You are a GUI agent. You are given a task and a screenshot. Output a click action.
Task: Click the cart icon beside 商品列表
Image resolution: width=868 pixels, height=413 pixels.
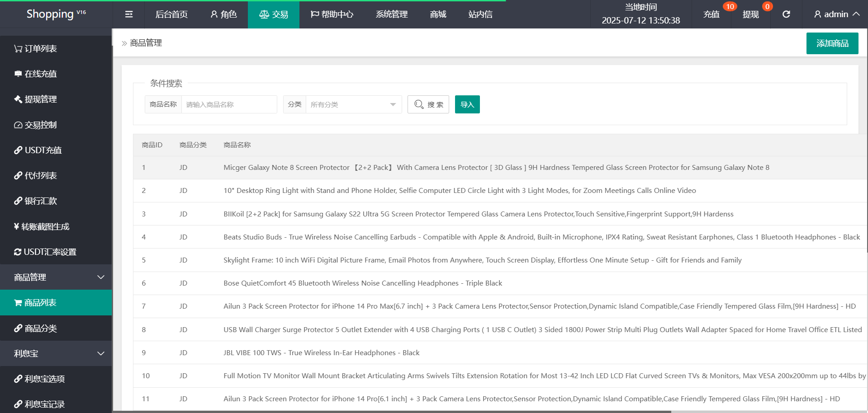click(18, 303)
